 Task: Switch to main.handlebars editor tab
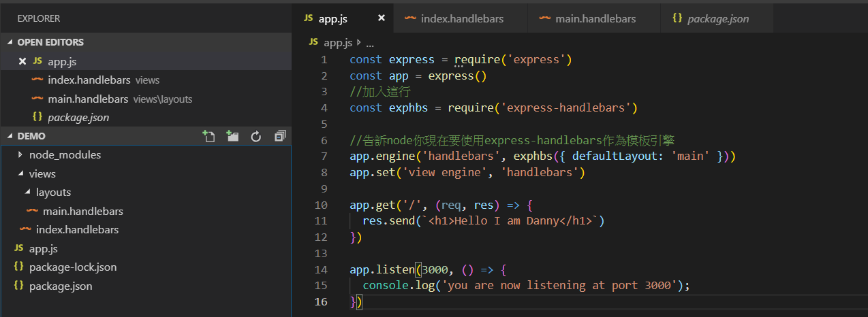pos(595,18)
